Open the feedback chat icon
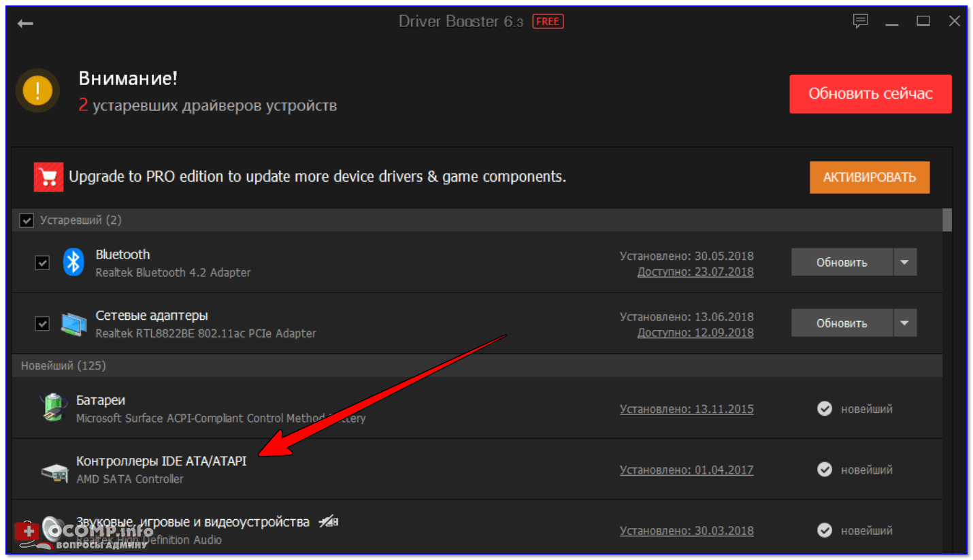 pyautogui.click(x=861, y=22)
